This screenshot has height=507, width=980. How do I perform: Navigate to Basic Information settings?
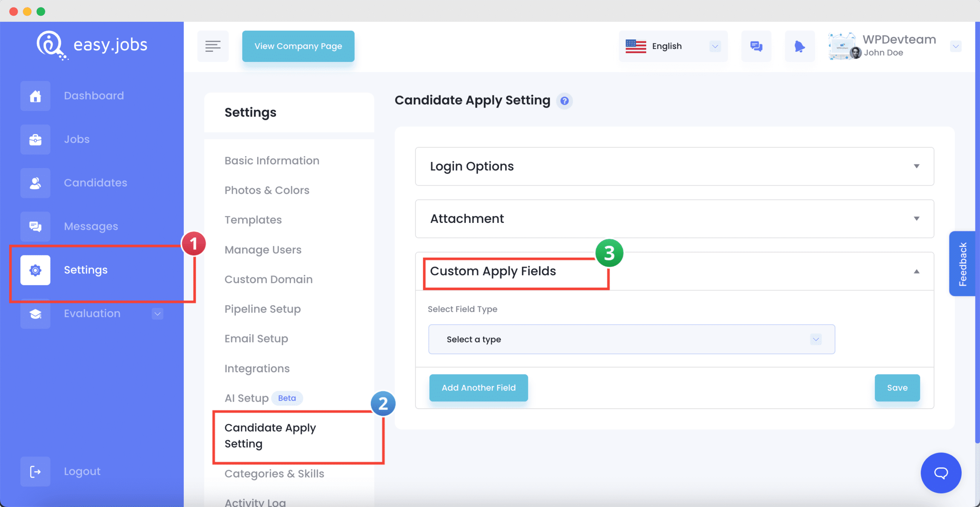tap(271, 160)
